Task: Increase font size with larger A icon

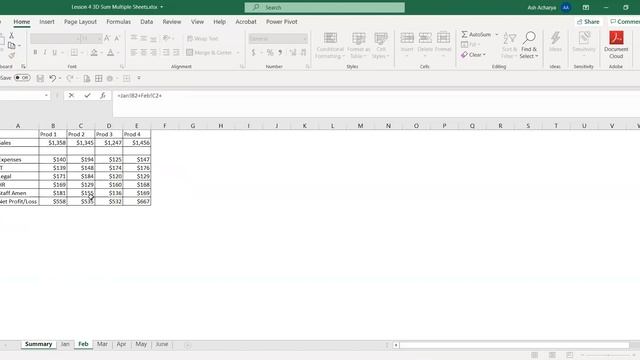Action: click(x=107, y=38)
